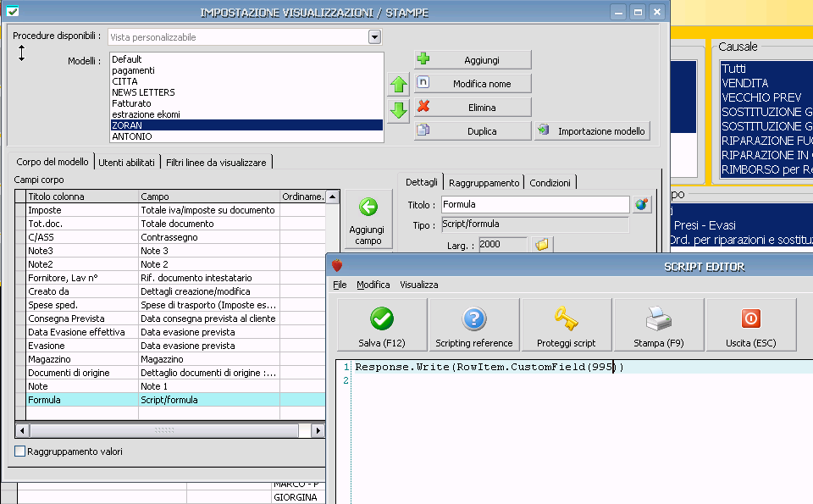The image size is (813, 504).
Task: Select the Imposte row in Campi corpo
Action: pos(176,210)
